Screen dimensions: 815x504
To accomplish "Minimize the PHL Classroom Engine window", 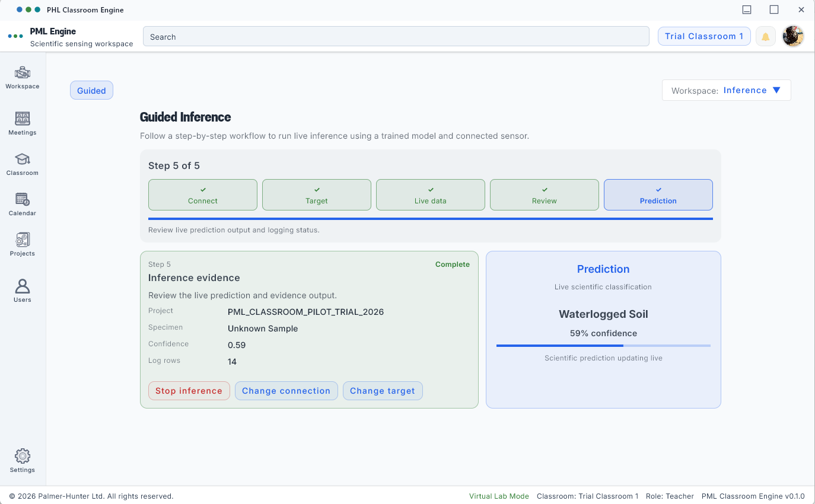I will [747, 9].
